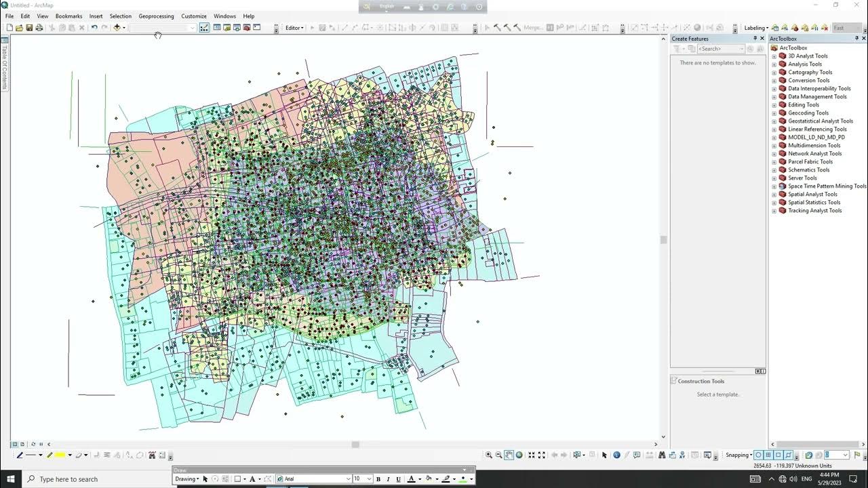
Task: Open the Geoprocessing menu
Action: point(156,16)
